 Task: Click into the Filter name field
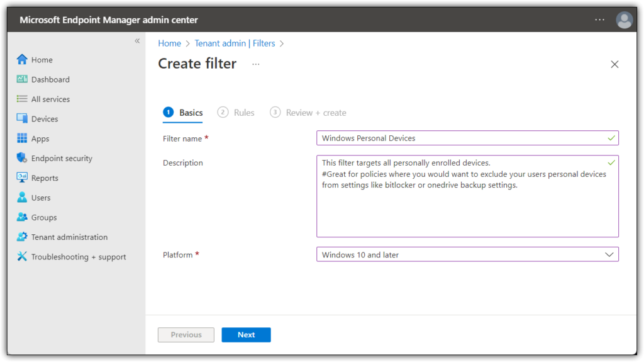[x=467, y=139]
